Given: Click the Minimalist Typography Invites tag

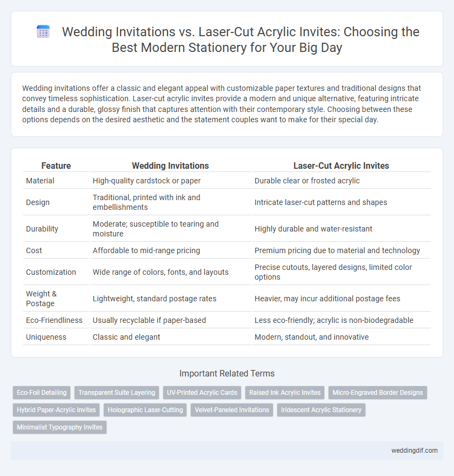Looking at the screenshot, I should pyautogui.click(x=60, y=427).
